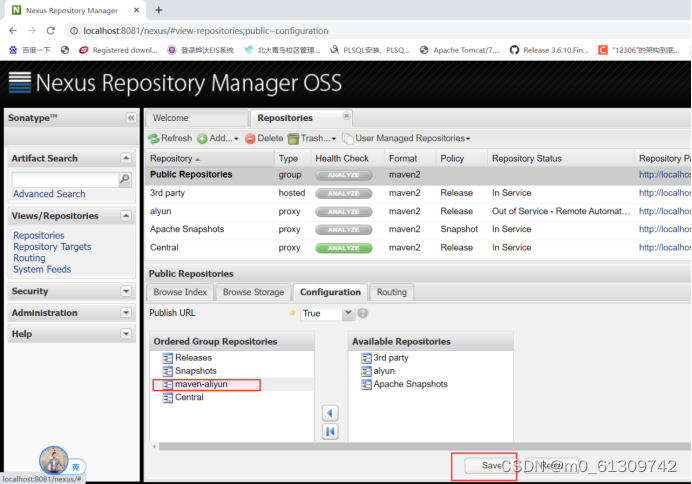Collapse the Sonatype side panel
This screenshot has height=484, width=692.
pos(131,118)
